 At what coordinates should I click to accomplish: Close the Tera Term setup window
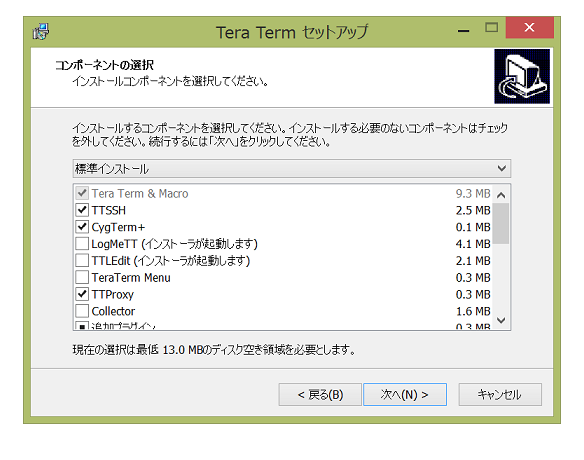click(529, 28)
